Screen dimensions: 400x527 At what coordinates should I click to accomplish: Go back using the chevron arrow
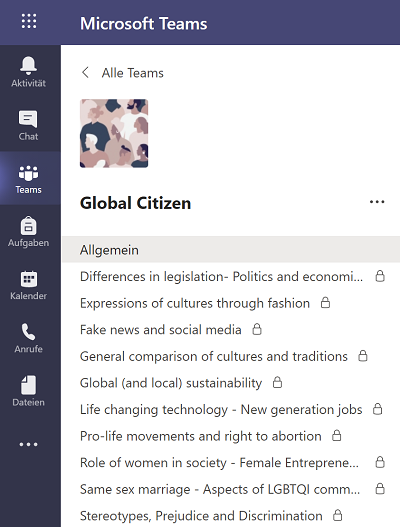(85, 72)
